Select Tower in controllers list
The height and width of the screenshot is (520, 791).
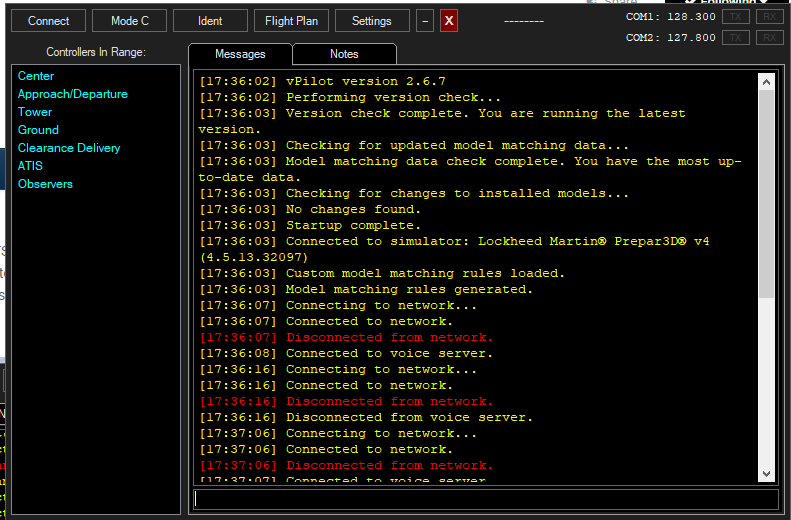pyautogui.click(x=35, y=112)
